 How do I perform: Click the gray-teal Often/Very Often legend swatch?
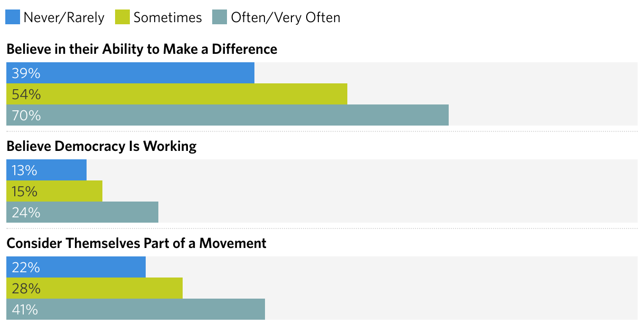click(x=220, y=17)
